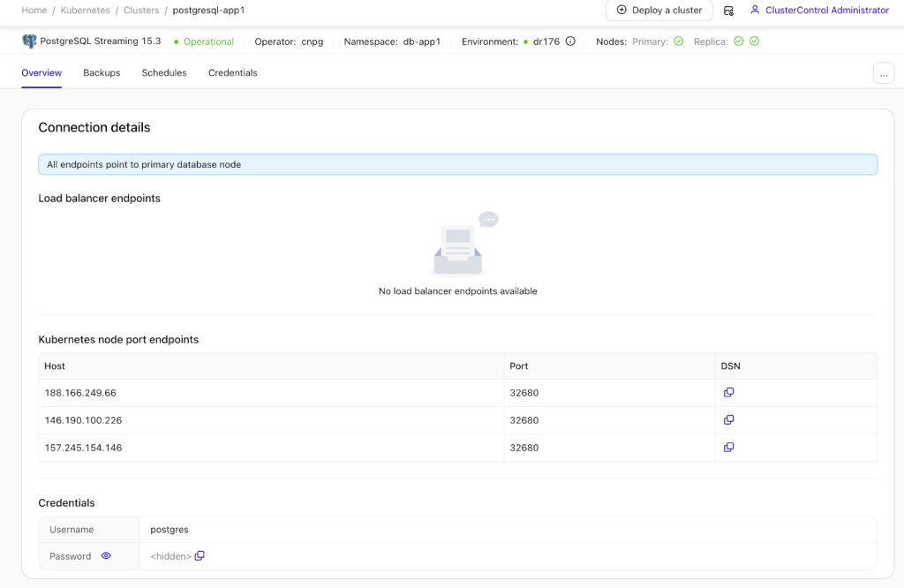Click Namespace db-app1 label
Screen dimensions: 904x588
coord(392,41)
